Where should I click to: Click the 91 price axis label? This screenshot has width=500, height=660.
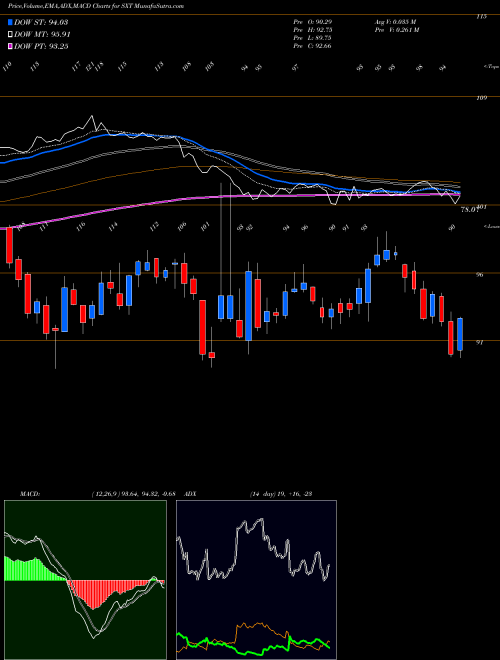[x=479, y=343]
